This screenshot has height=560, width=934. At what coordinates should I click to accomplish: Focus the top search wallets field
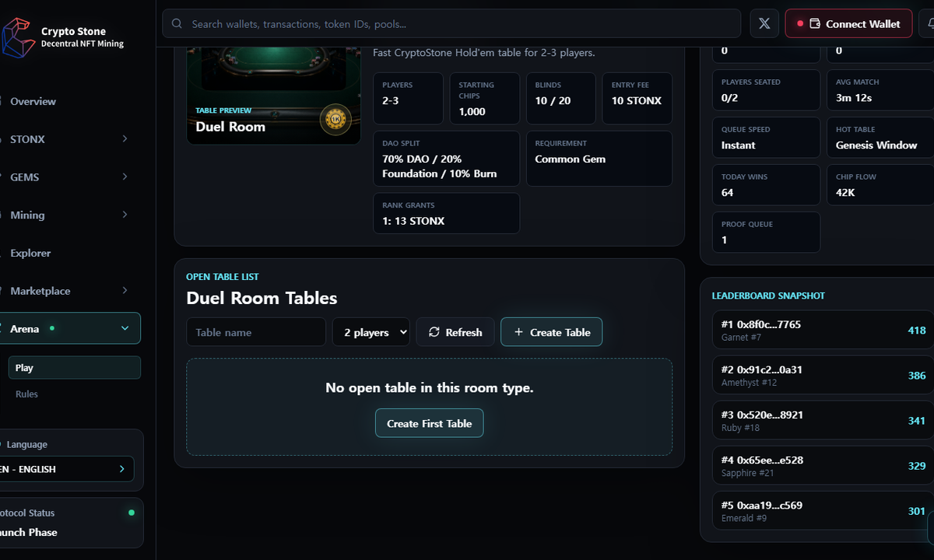point(451,24)
